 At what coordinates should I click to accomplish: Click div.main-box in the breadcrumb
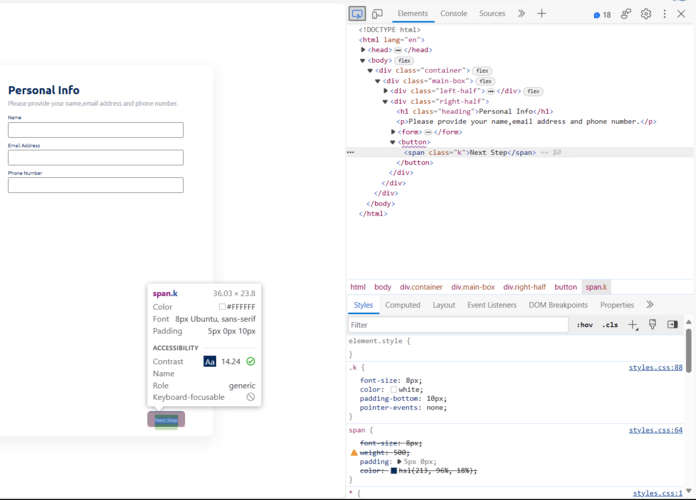point(473,287)
